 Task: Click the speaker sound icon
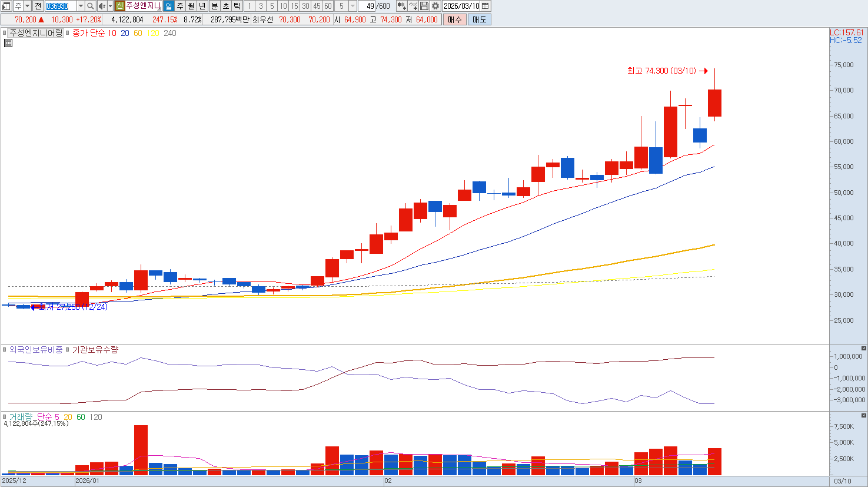pyautogui.click(x=102, y=6)
